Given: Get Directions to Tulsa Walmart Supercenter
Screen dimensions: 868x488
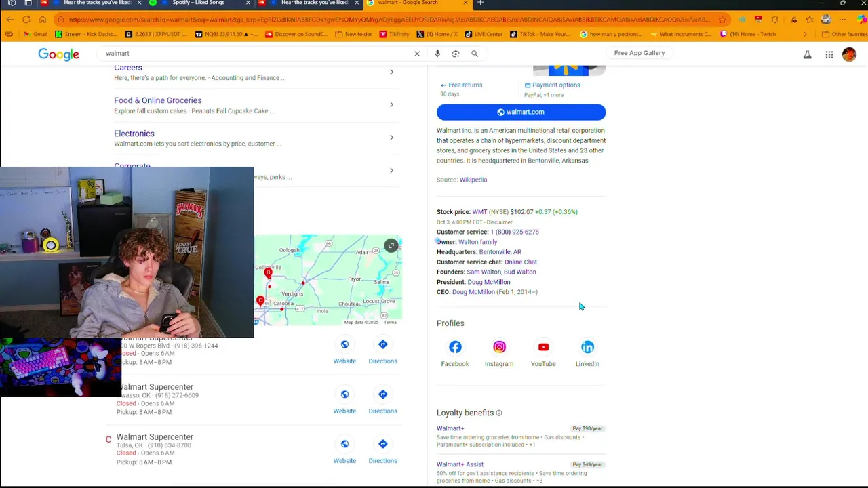Looking at the screenshot, I should point(383,451).
